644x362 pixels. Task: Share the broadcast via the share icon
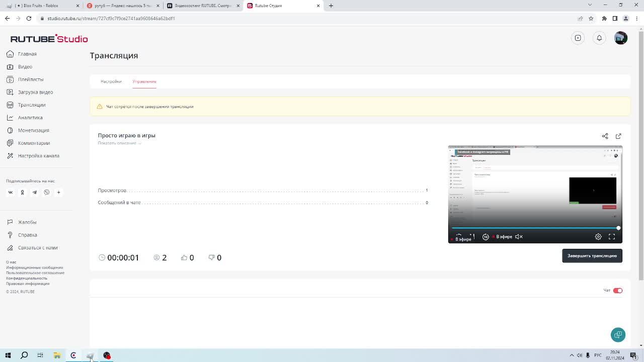605,136
